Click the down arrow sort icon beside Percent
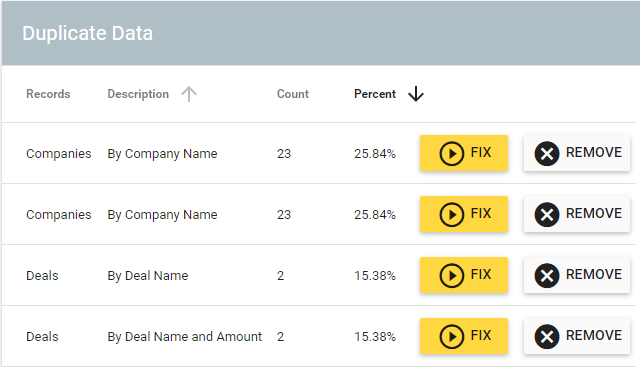 click(x=416, y=94)
